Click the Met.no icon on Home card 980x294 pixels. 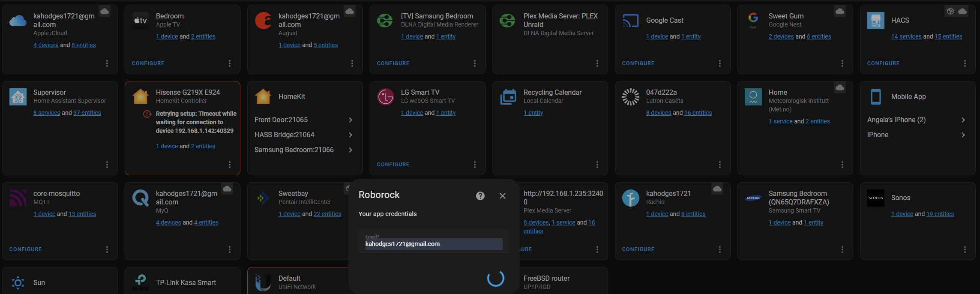coord(753,97)
